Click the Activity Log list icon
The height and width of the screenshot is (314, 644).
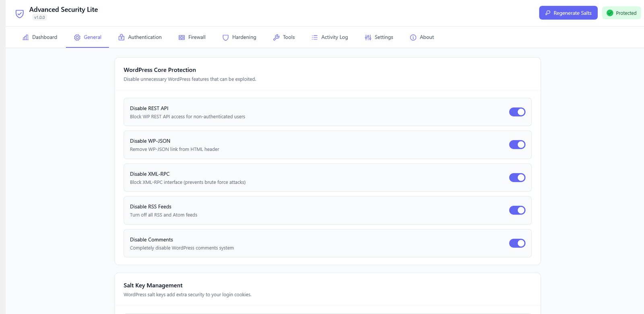click(314, 37)
